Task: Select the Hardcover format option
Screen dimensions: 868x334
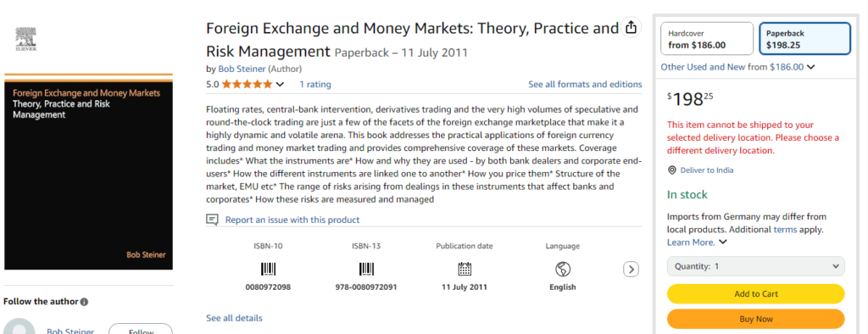Action: pyautogui.click(x=707, y=39)
